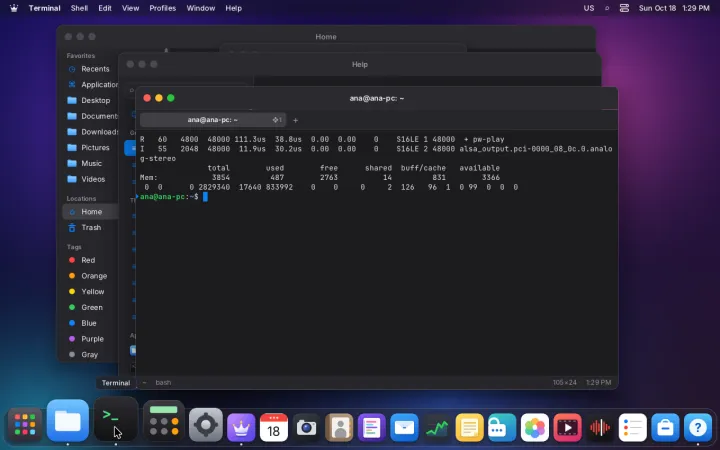The image size is (720, 450).
Task: Click the US keyboard layout indicator
Action: pos(589,8)
